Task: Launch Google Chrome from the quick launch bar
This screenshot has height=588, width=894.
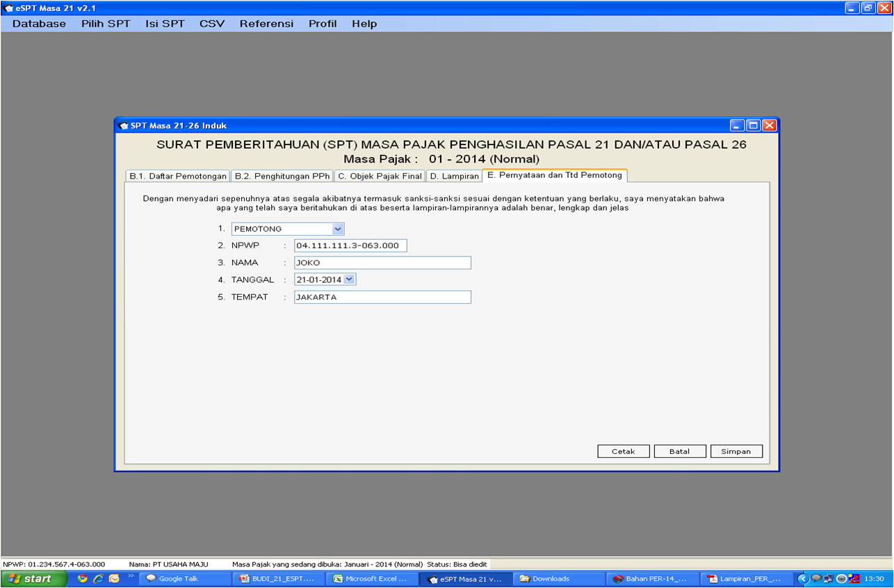Action: pyautogui.click(x=82, y=578)
